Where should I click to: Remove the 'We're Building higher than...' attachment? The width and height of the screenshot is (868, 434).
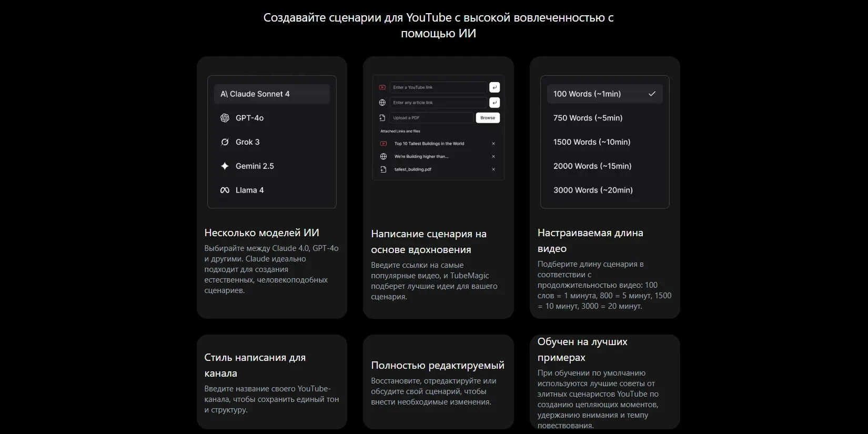pyautogui.click(x=493, y=156)
